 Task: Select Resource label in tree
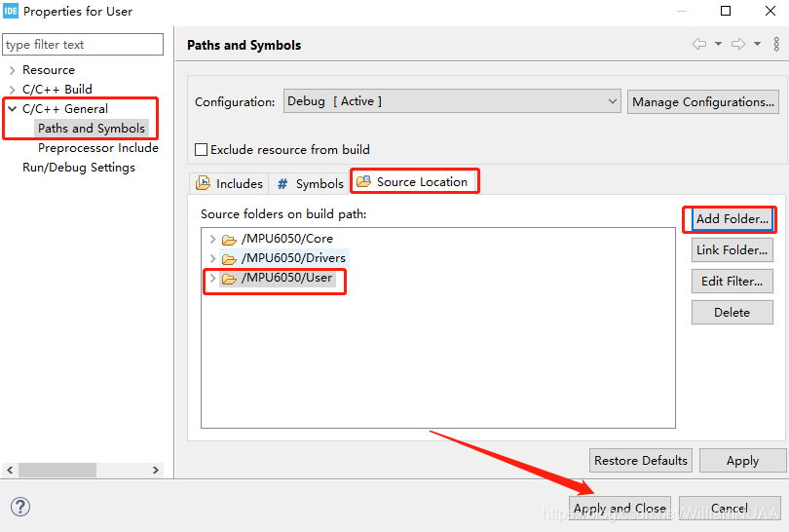point(49,70)
